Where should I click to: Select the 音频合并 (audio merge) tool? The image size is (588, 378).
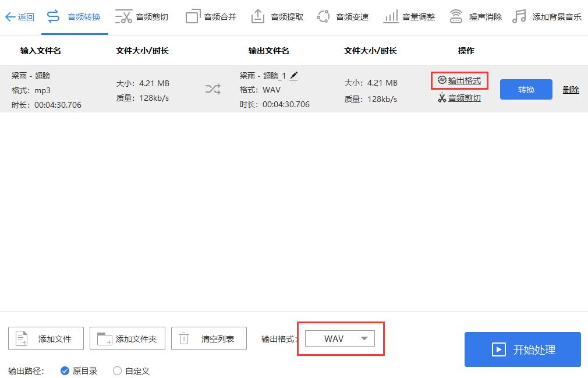coord(210,16)
